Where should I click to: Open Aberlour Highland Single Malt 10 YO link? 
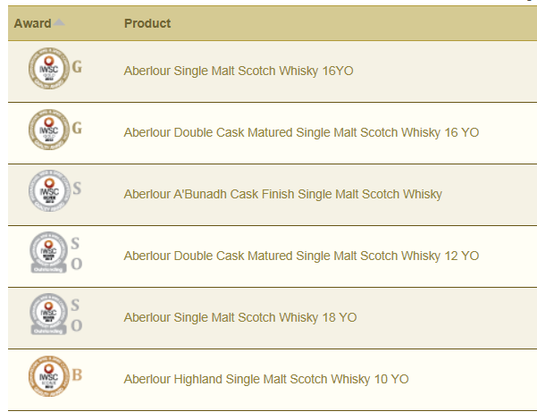click(266, 379)
